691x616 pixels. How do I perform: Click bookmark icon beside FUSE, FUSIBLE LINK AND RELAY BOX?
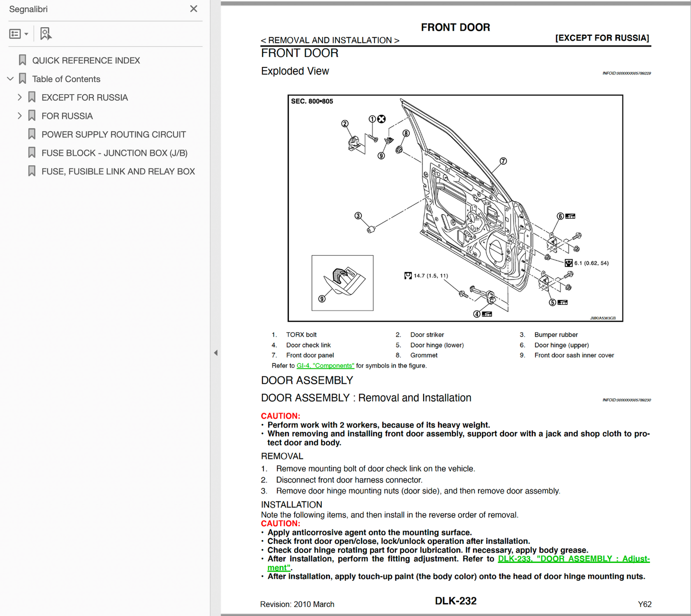[x=32, y=171]
